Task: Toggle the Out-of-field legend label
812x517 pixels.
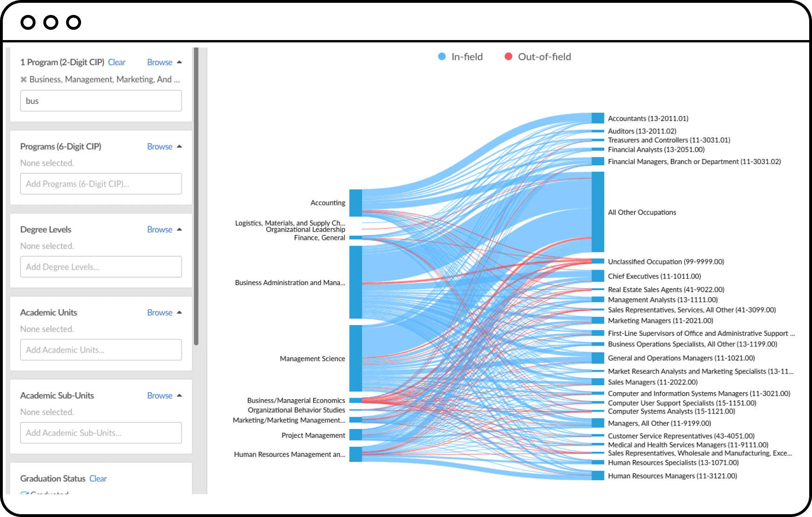Action: [x=544, y=57]
